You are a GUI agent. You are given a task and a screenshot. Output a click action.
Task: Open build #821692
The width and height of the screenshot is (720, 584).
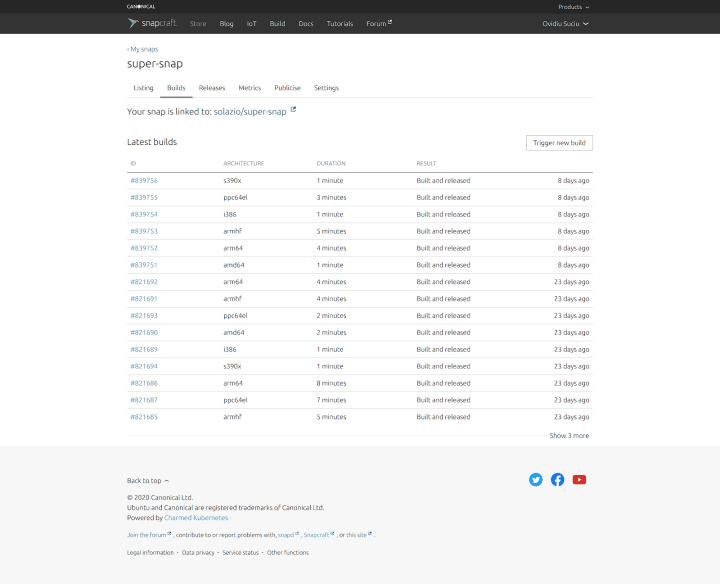click(144, 282)
